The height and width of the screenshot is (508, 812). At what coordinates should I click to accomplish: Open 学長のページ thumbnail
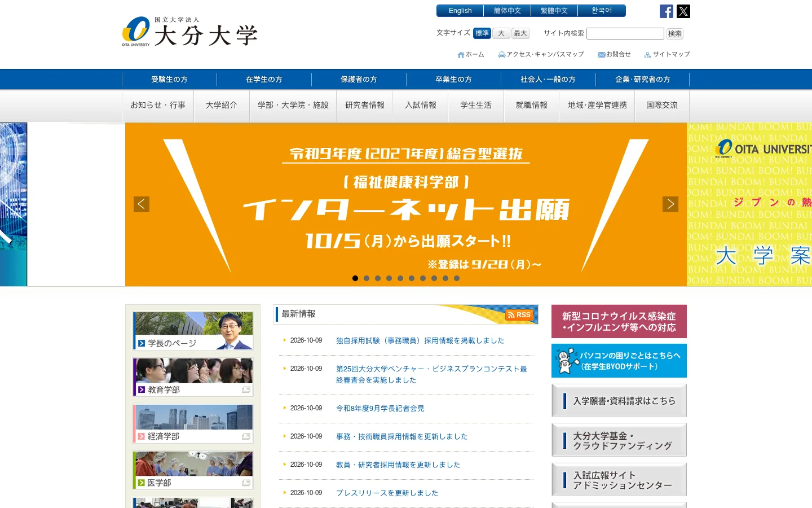coord(193,331)
